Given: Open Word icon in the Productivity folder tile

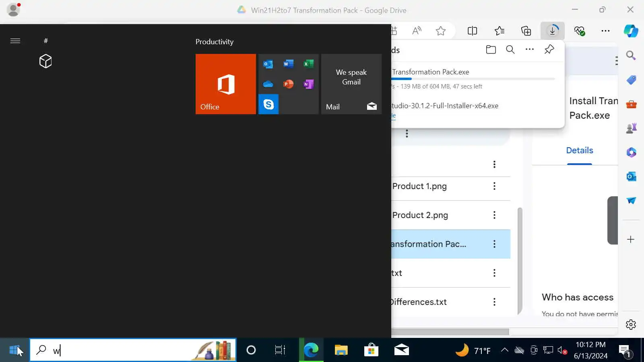Looking at the screenshot, I should point(288,64).
